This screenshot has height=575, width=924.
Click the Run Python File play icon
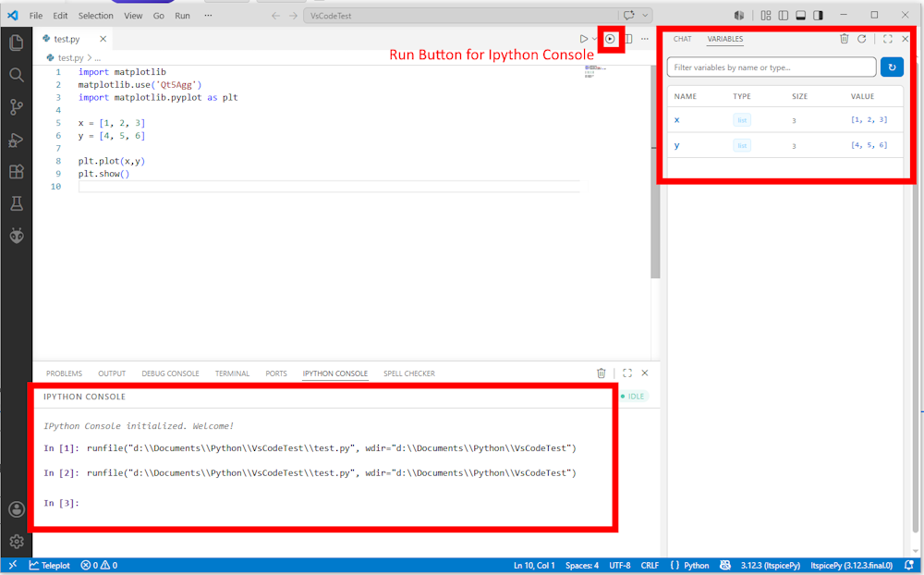[583, 39]
